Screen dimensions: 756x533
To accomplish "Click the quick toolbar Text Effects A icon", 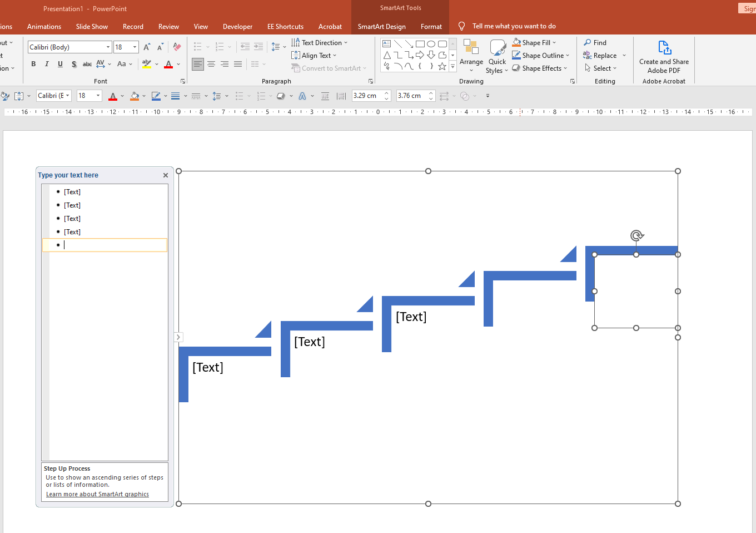I will click(x=302, y=96).
